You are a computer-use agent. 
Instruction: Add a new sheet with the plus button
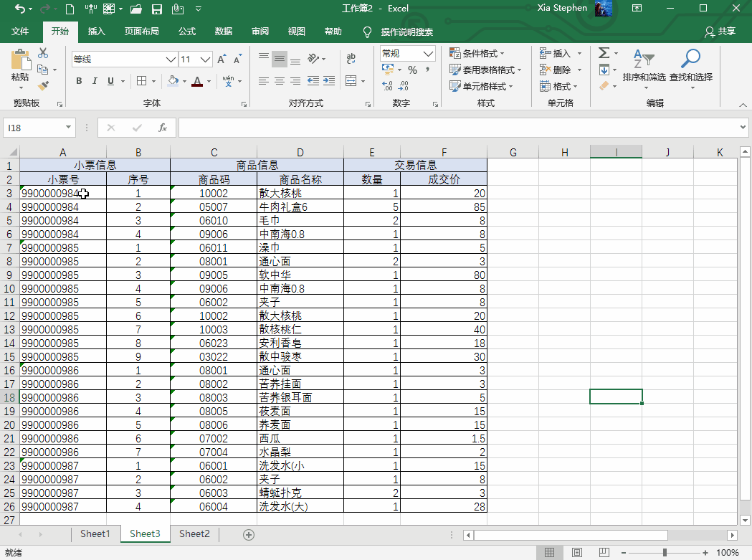(249, 535)
